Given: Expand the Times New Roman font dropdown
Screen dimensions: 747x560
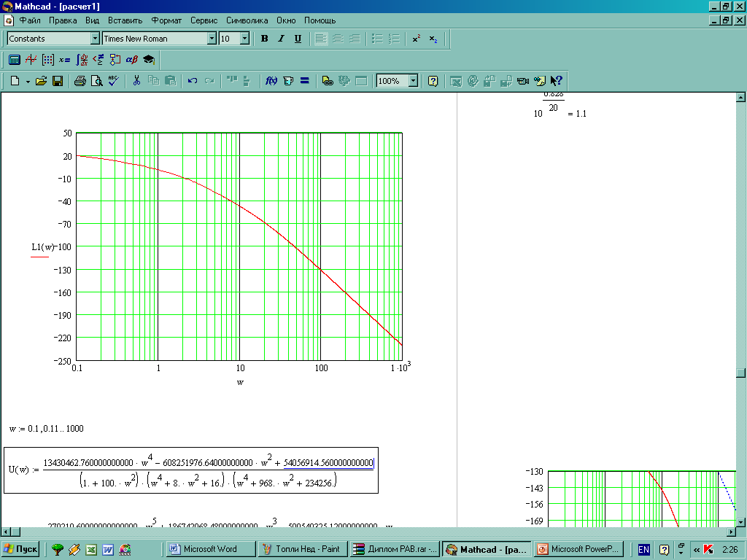Looking at the screenshot, I should click(x=212, y=39).
